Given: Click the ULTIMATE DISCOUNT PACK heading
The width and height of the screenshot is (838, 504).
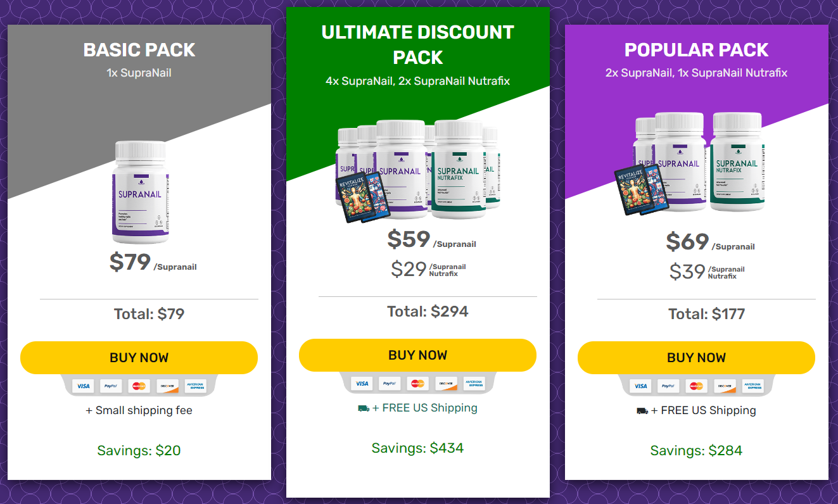Looking at the screenshot, I should coord(417,42).
